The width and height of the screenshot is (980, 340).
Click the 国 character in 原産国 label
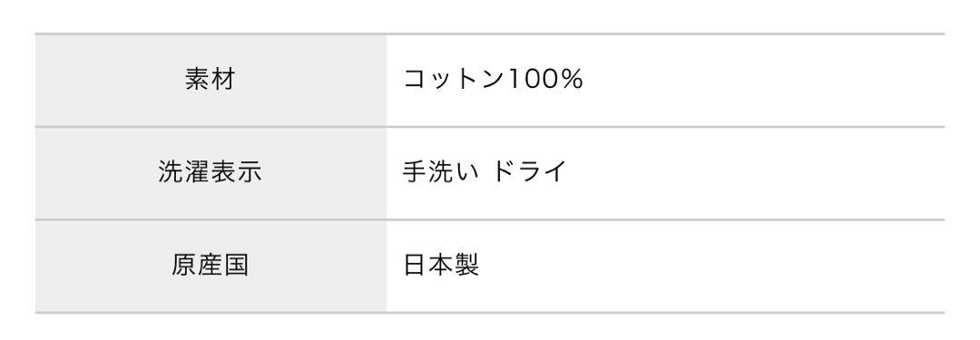coord(236,265)
